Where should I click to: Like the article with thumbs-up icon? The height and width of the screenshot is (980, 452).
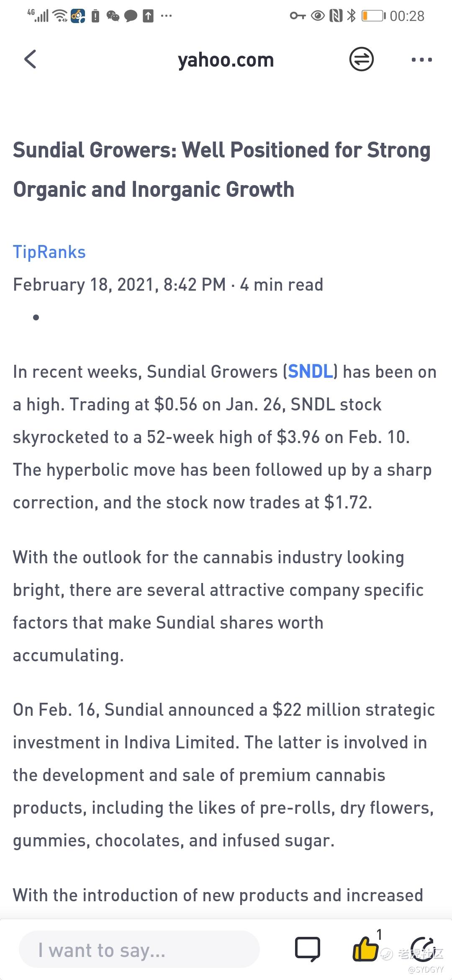tap(365, 948)
